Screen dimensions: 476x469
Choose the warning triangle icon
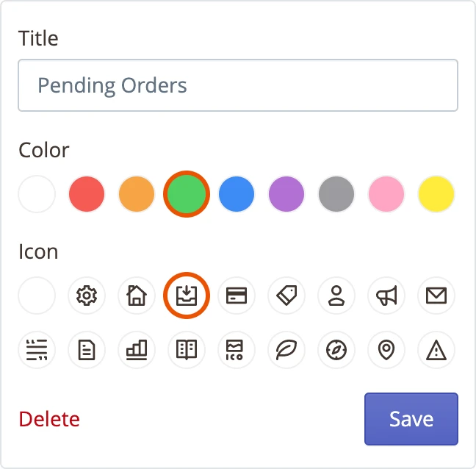pos(436,350)
